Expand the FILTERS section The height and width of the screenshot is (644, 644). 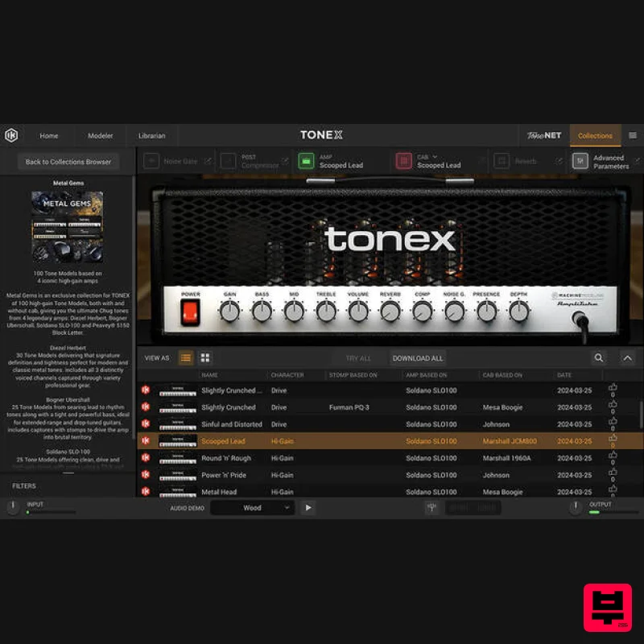[24, 486]
